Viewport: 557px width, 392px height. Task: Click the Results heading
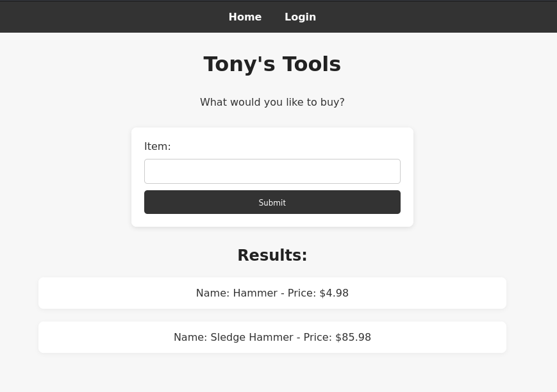point(272,256)
